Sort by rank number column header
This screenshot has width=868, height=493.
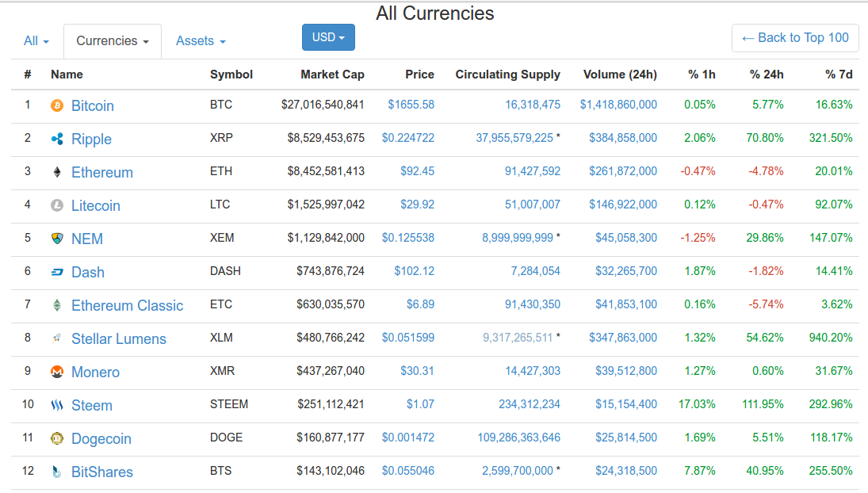[28, 75]
